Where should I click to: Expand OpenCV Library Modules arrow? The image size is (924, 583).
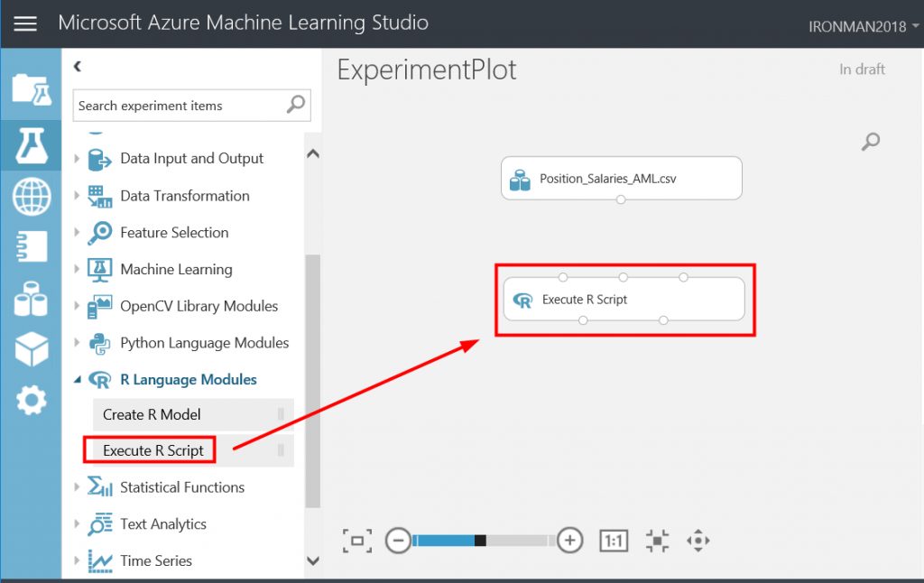76,306
